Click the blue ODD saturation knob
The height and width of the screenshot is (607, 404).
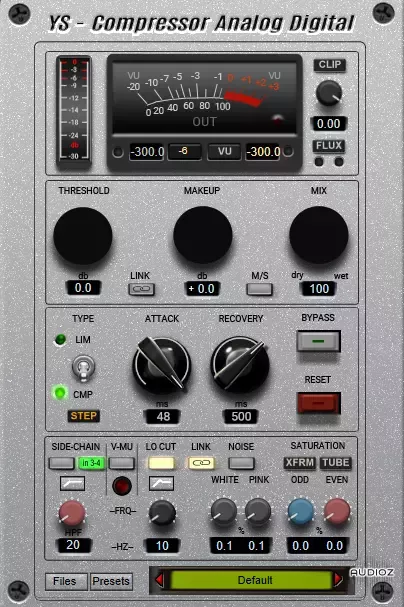(x=301, y=511)
